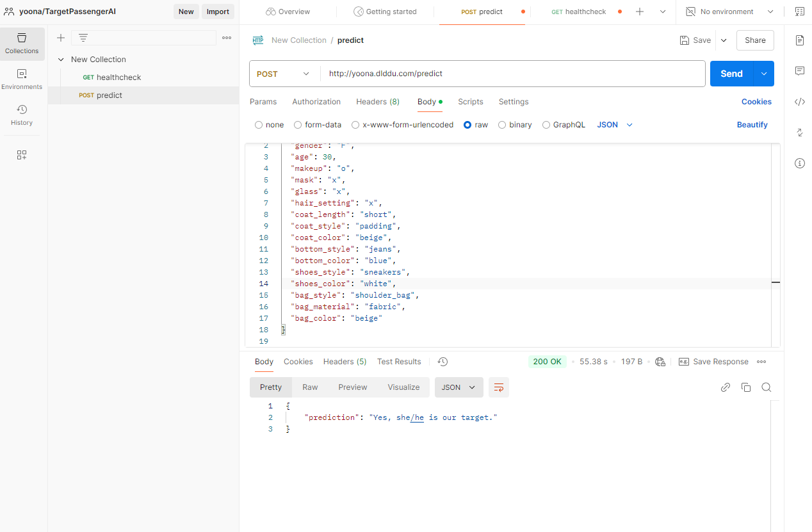
Task: Copy response link icon
Action: click(x=726, y=387)
